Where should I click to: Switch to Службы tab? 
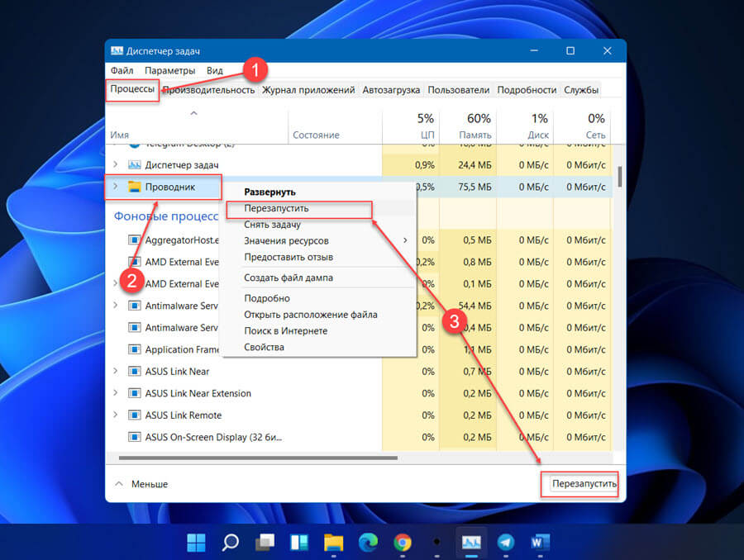[x=581, y=90]
